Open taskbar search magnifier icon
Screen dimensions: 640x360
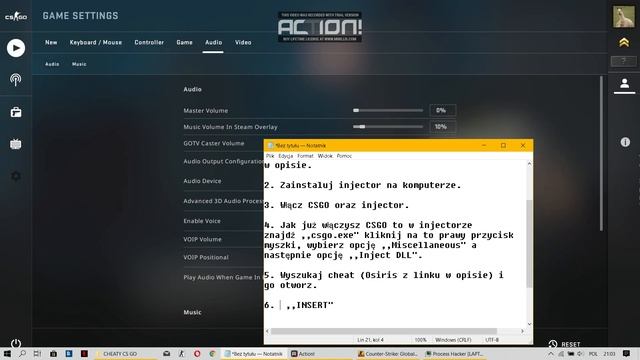(22, 353)
